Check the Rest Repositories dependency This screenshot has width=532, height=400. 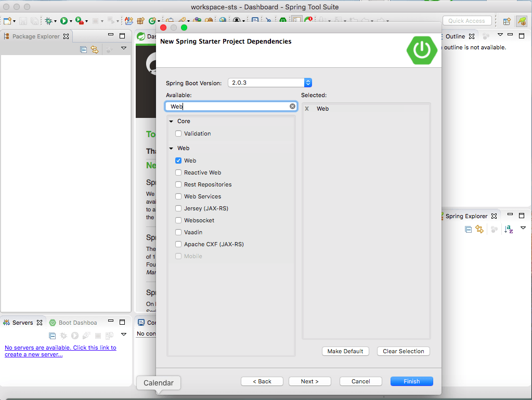coord(178,184)
